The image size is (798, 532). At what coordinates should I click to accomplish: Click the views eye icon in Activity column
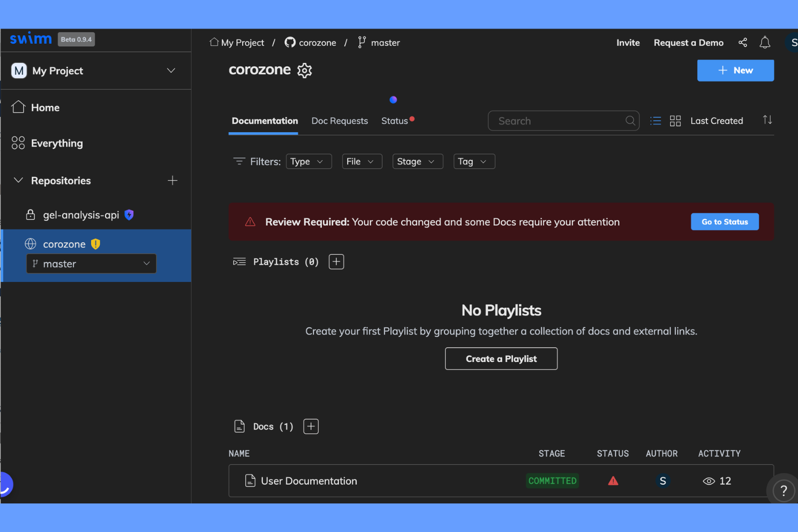click(x=708, y=481)
